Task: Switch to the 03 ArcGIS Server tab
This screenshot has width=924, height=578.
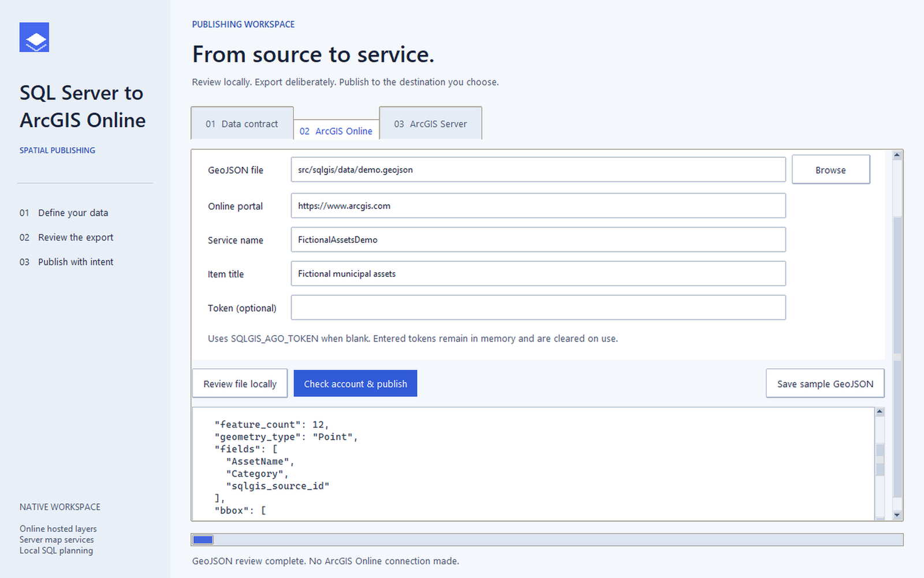Action: [430, 123]
